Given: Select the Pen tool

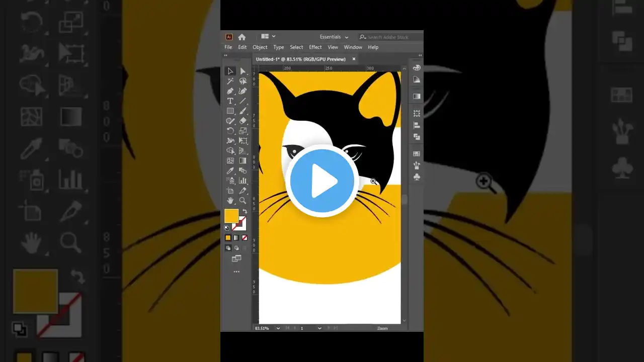Looking at the screenshot, I should pyautogui.click(x=230, y=91).
